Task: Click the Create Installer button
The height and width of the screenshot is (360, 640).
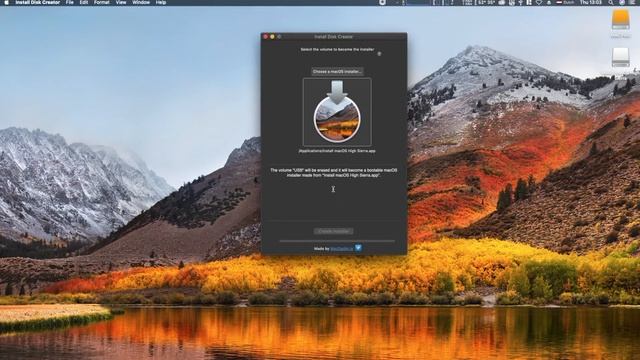Action: 333,231
